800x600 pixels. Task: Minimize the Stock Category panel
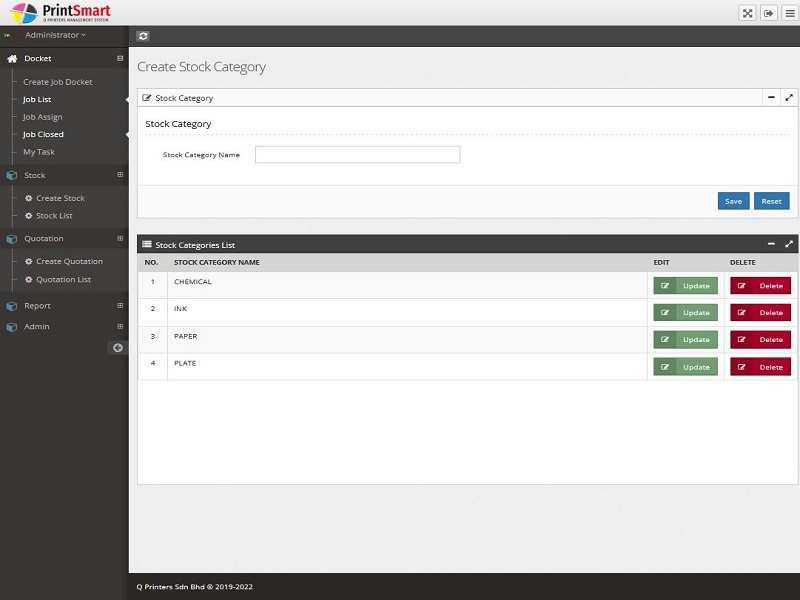[770, 98]
